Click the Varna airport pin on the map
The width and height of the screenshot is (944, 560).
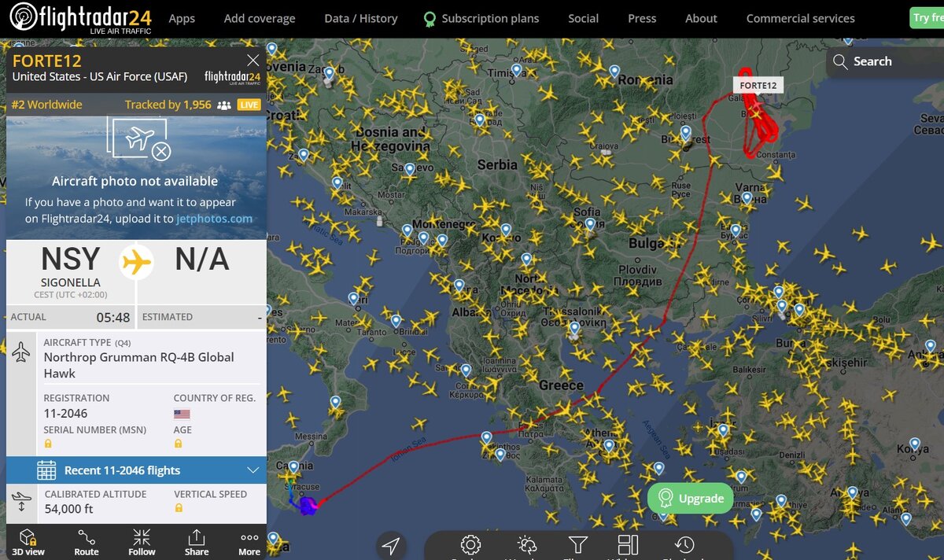point(747,197)
